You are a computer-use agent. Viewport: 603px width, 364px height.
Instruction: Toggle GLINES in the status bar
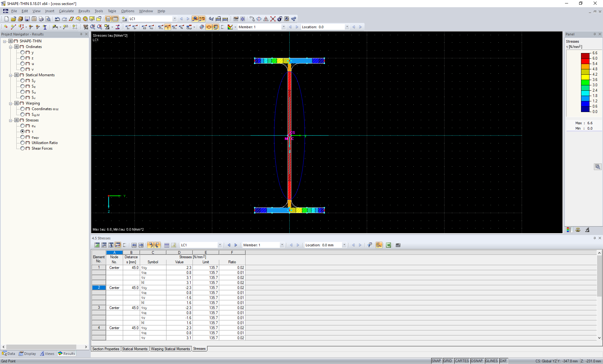coord(492,361)
